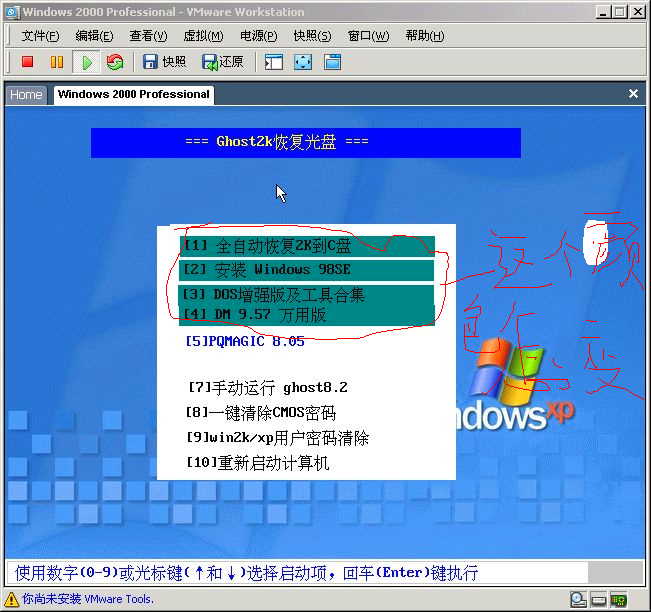The height and width of the screenshot is (612, 651).
Task: Select [8]一键清除CMOS密码 option
Action: [x=261, y=413]
